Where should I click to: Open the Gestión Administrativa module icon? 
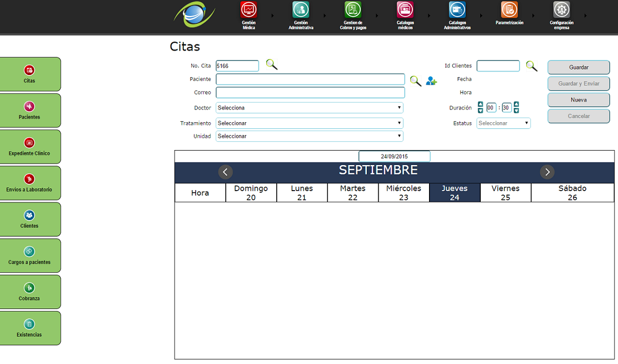point(301,10)
